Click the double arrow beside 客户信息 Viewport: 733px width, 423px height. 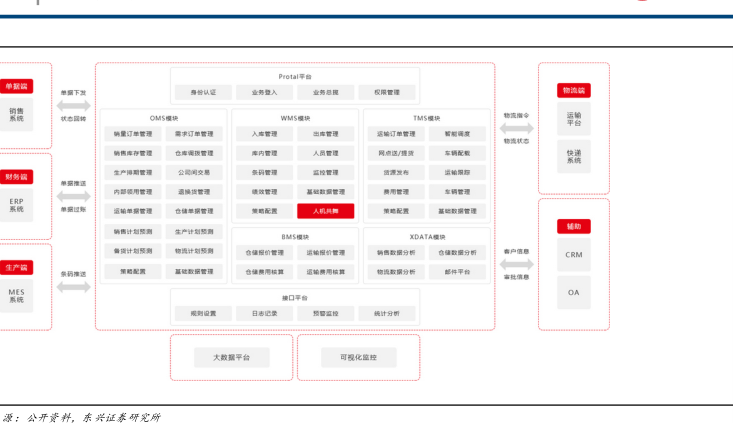pos(516,263)
